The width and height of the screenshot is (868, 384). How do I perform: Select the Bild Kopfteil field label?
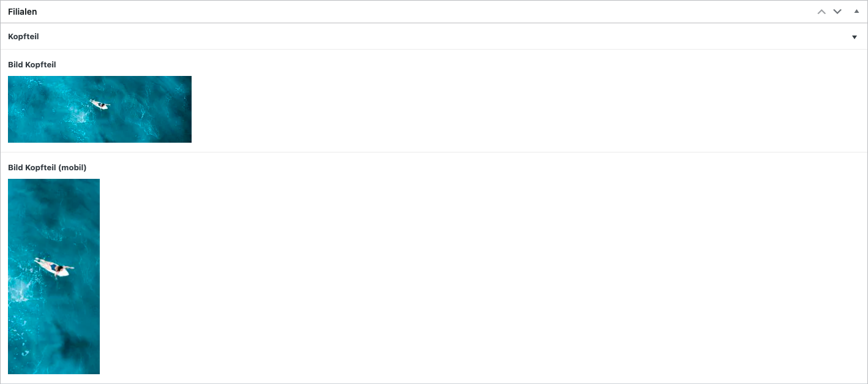tap(32, 64)
